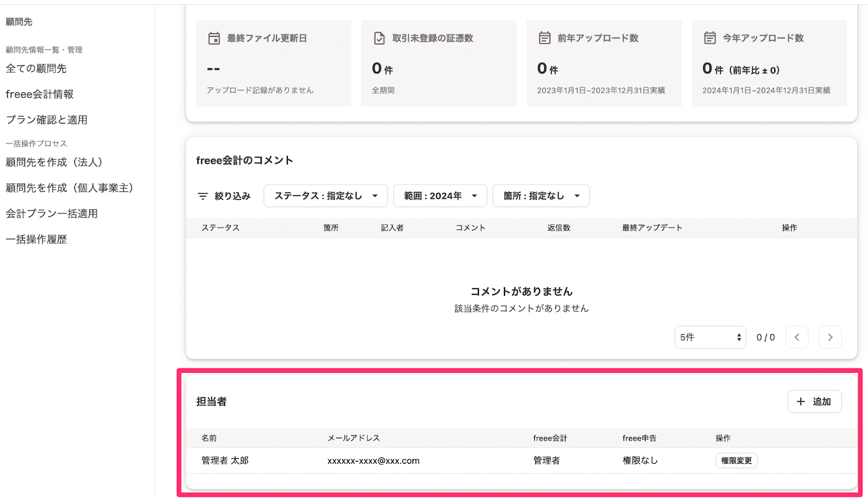Open freee会計情報 sidebar item
The image size is (868, 498).
tap(40, 94)
